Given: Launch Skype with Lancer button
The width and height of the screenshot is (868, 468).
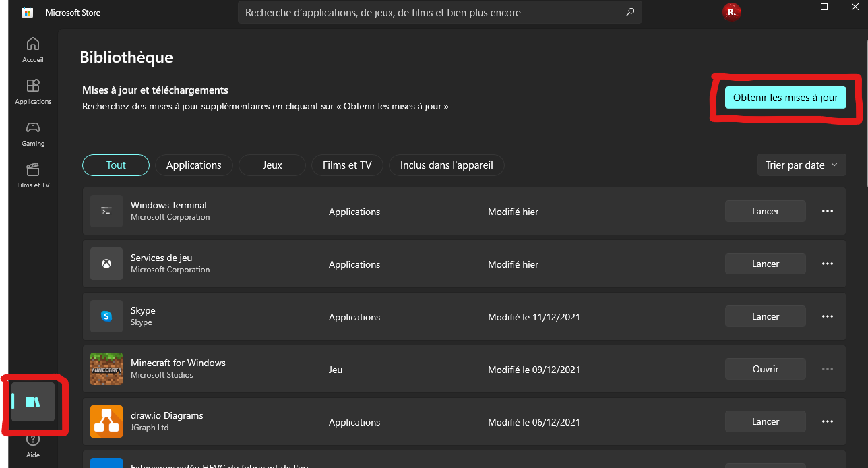Looking at the screenshot, I should 766,316.
